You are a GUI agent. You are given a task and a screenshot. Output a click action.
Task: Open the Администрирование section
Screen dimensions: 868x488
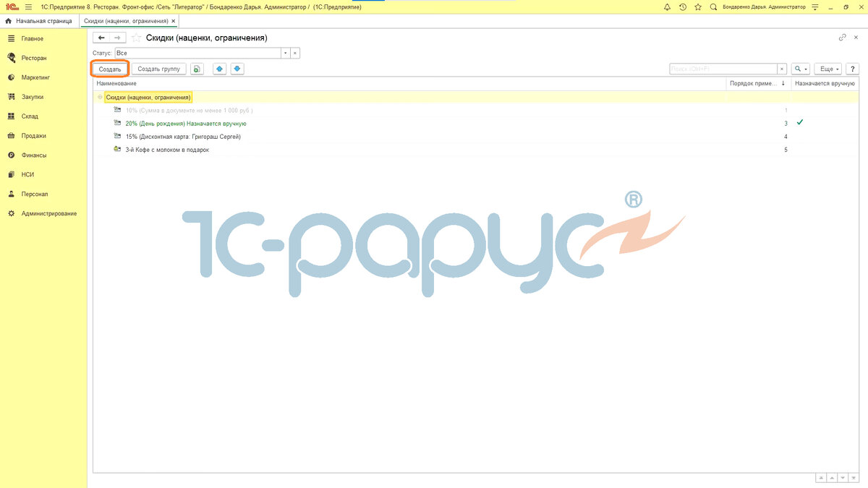pyautogui.click(x=48, y=214)
